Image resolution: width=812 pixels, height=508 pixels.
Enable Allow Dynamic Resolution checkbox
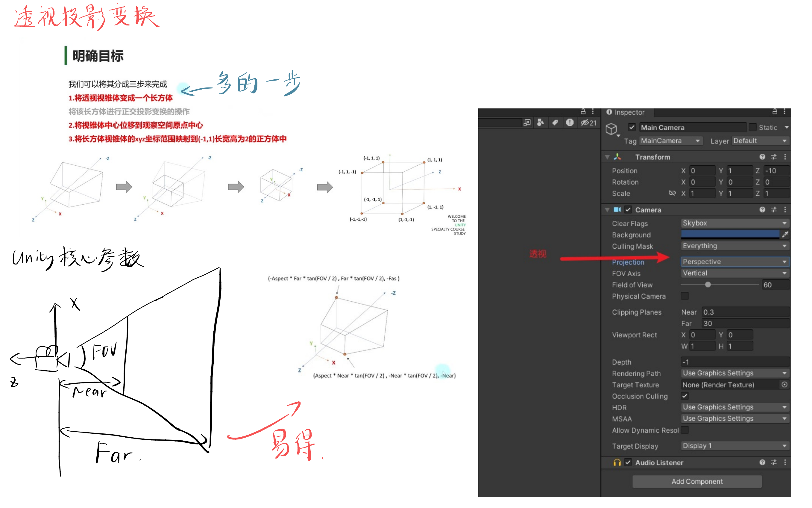coord(684,430)
